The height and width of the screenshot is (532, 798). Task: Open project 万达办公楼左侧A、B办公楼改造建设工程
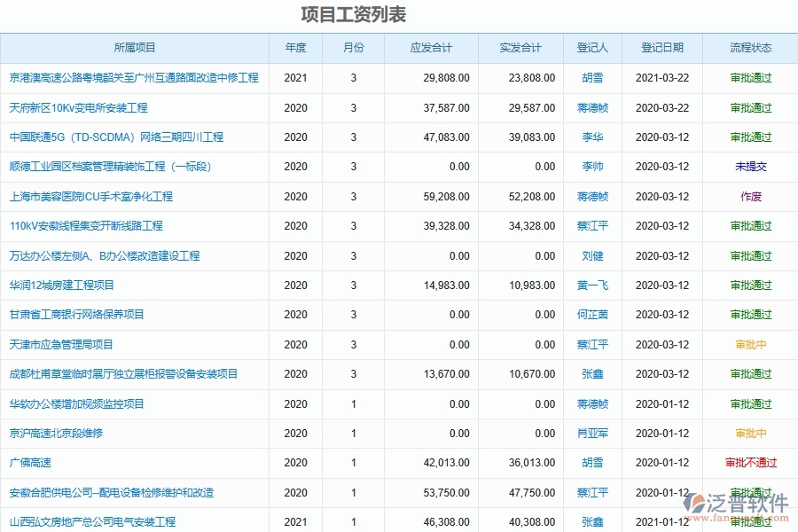click(x=106, y=255)
